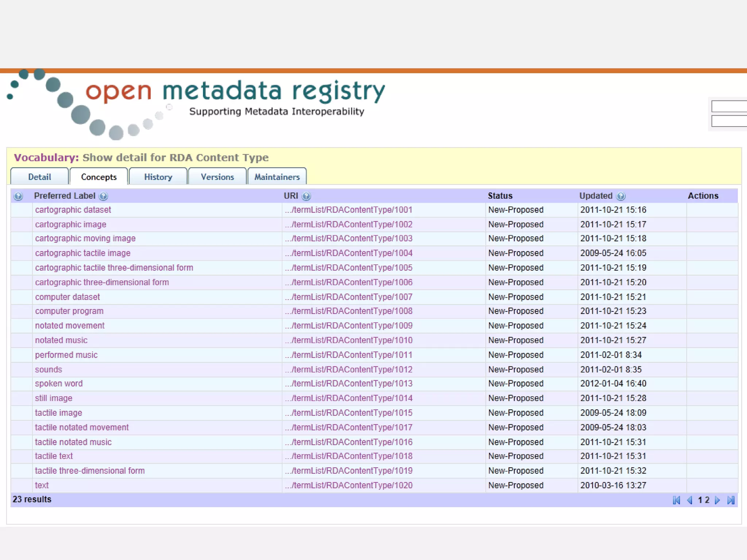Open the Versions tab
Screen dimensions: 747x560
(x=217, y=177)
